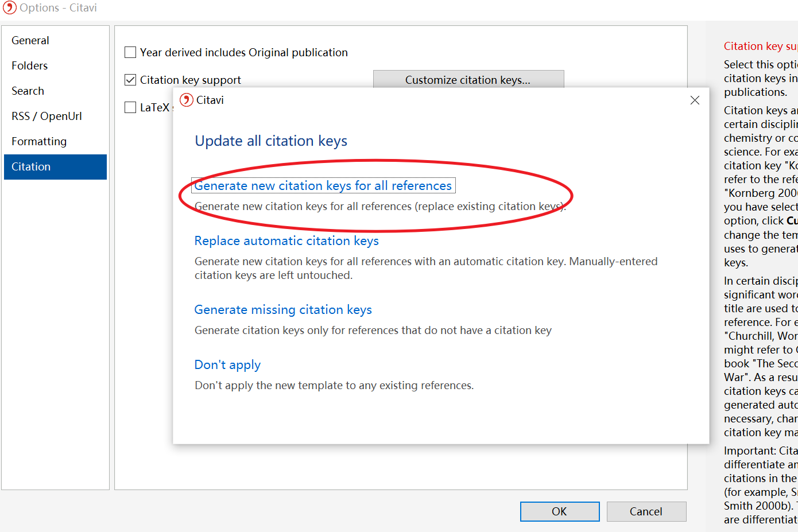Image resolution: width=798 pixels, height=532 pixels.
Task: Open the Folders options page
Action: [x=55, y=65]
